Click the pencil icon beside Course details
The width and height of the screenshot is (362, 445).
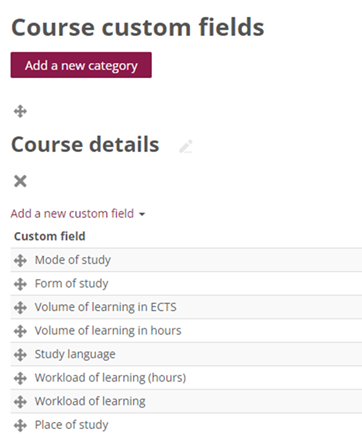point(186,146)
